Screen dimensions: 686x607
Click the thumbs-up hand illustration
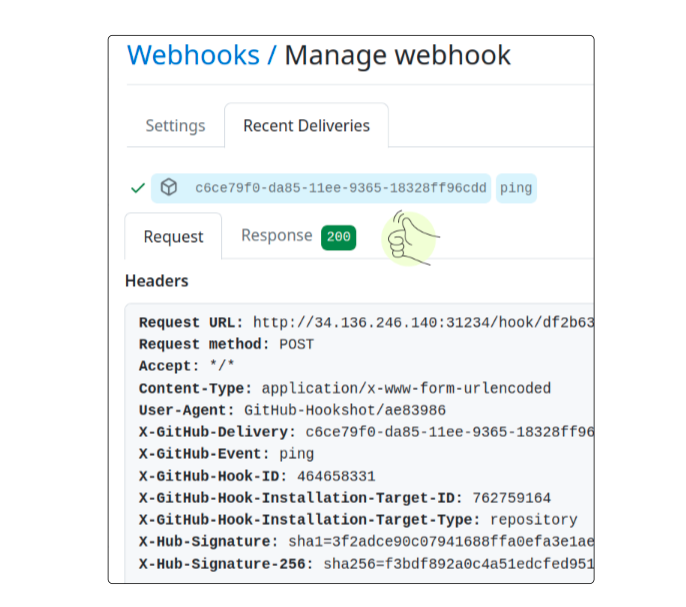pos(410,239)
